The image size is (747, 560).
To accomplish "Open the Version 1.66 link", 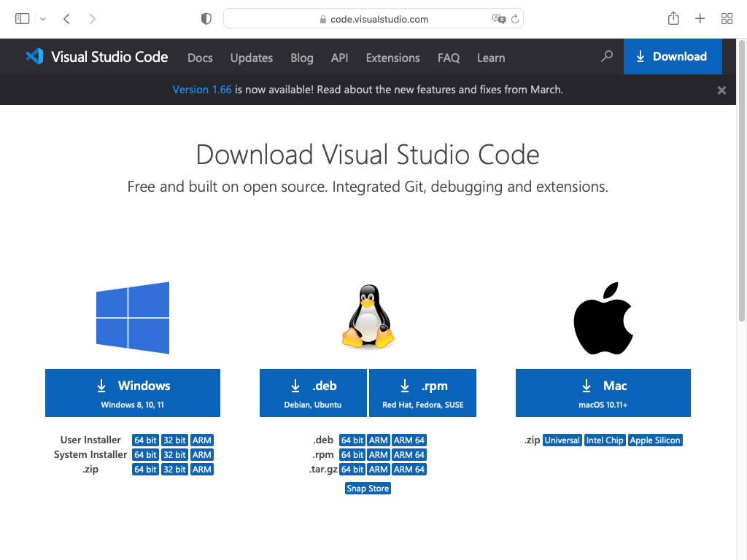I will (x=202, y=90).
